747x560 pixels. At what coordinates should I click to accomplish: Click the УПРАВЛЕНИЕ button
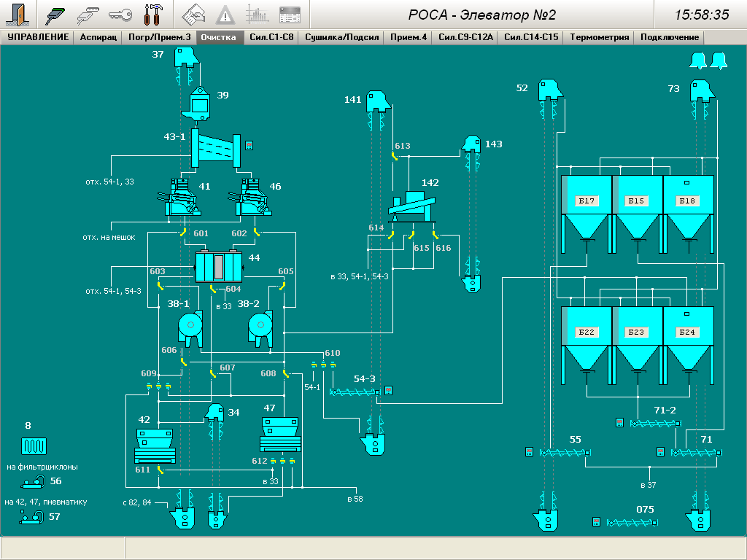(38, 37)
